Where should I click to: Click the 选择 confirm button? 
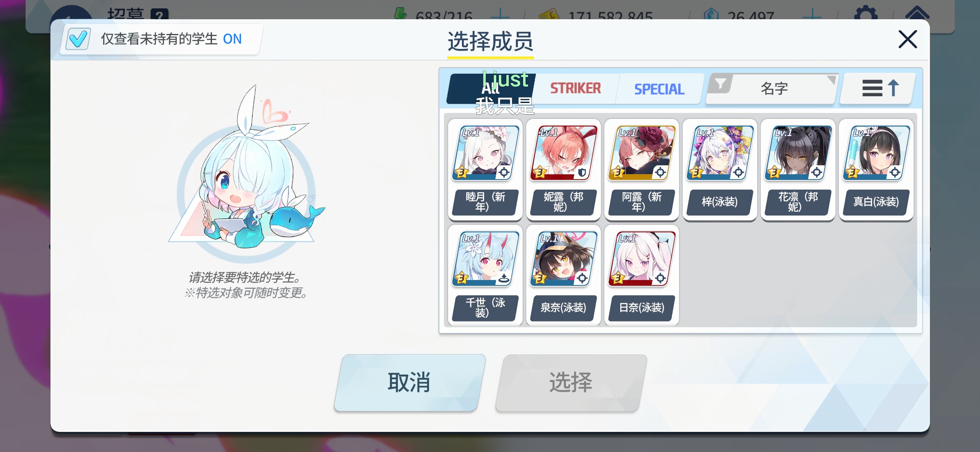(571, 383)
